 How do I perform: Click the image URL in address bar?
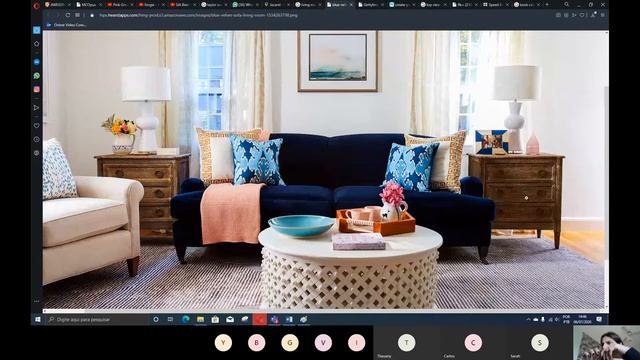coord(198,15)
